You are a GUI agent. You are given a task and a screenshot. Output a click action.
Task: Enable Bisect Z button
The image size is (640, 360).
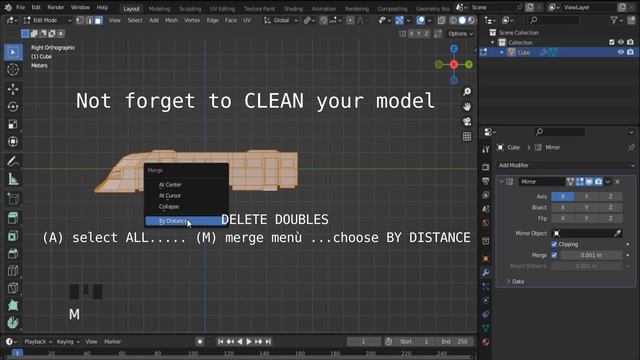[x=611, y=207]
